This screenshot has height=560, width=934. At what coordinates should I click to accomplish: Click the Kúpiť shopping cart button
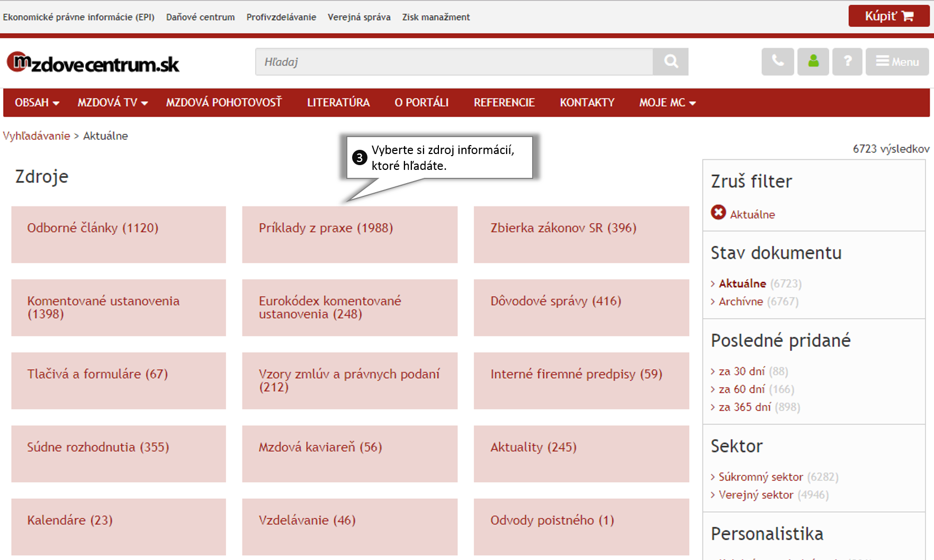(x=889, y=16)
